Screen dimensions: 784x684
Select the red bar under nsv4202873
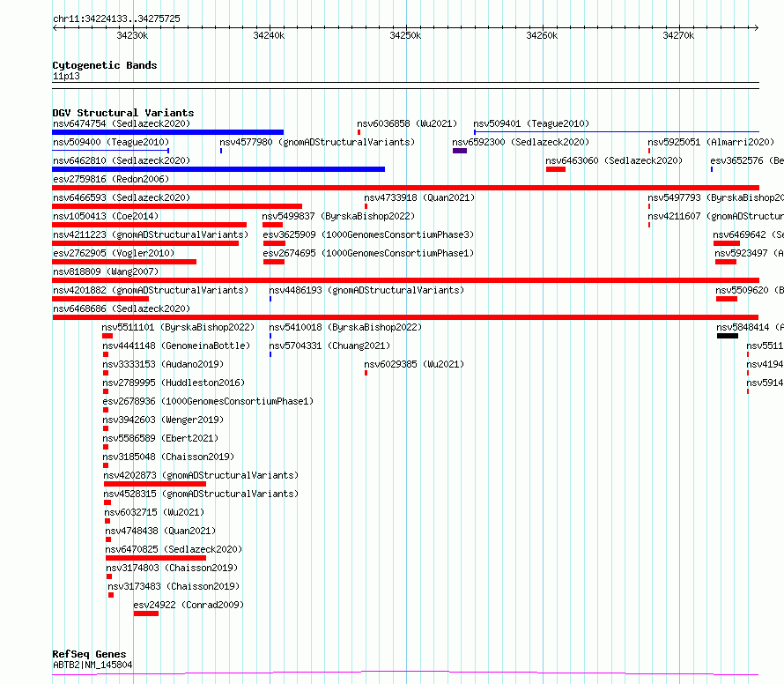coord(155,485)
